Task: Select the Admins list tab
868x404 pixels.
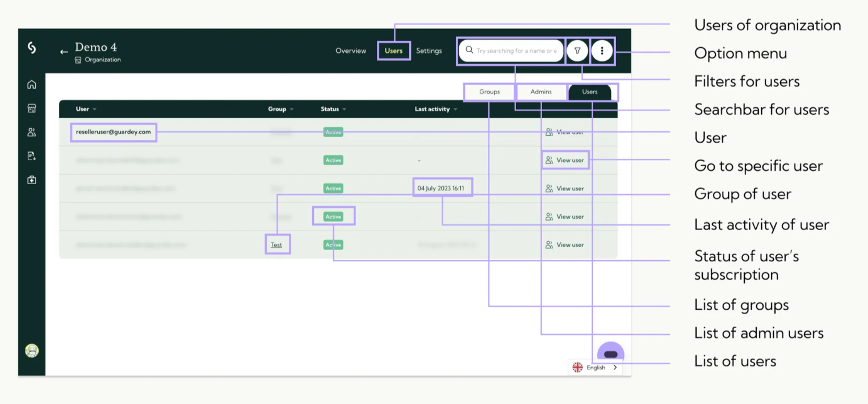Action: pyautogui.click(x=541, y=92)
